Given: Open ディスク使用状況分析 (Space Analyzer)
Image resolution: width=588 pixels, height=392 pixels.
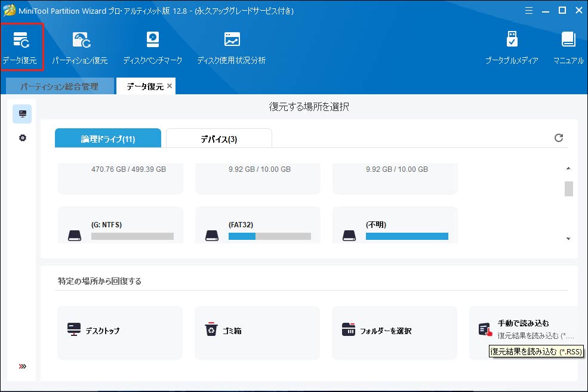Looking at the screenshot, I should tap(232, 48).
